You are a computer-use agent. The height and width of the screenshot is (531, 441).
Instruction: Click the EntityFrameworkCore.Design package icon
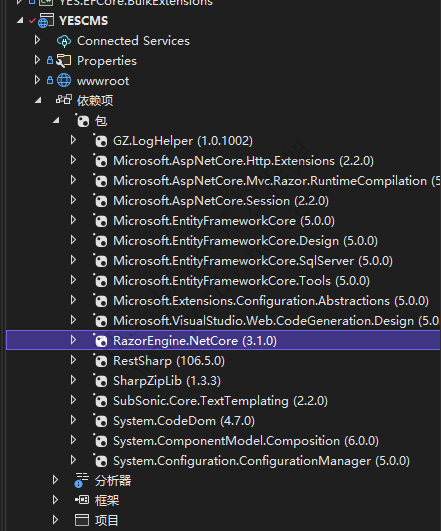tap(101, 240)
